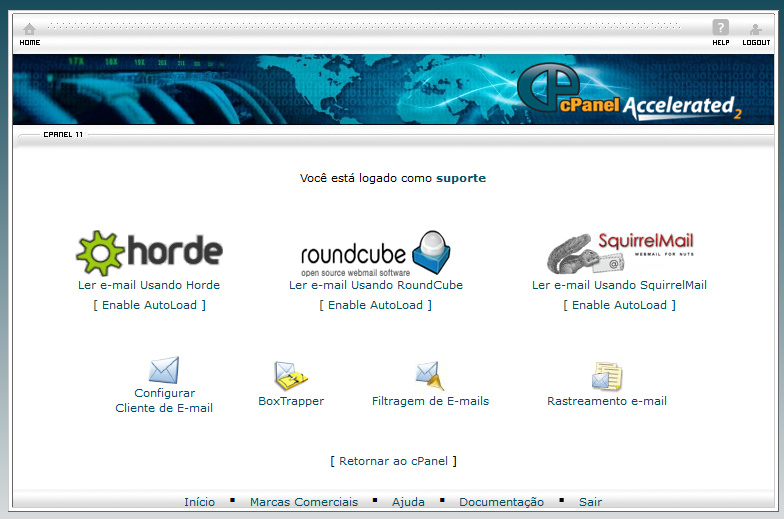Click the Configurar Cliente de E-mail envelope icon

pos(164,370)
